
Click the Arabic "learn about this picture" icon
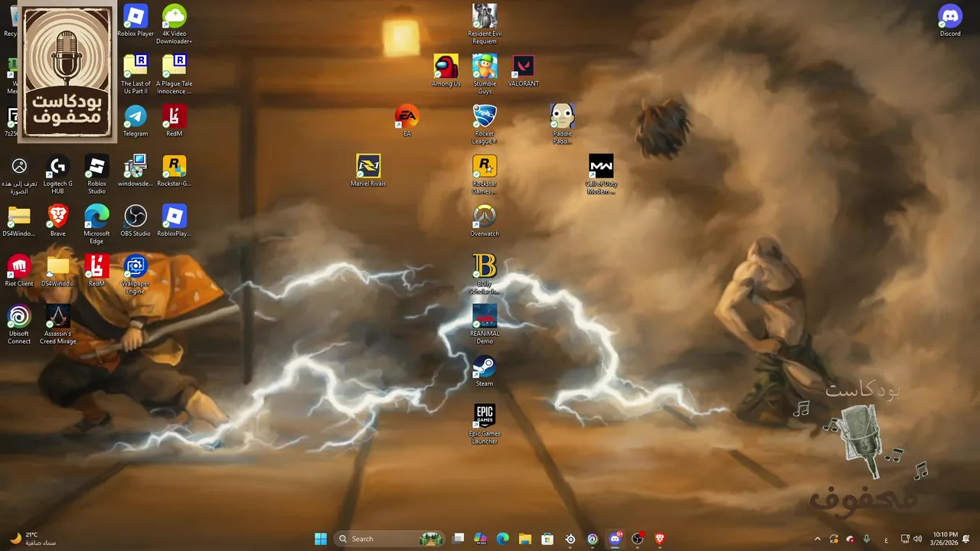pyautogui.click(x=19, y=174)
